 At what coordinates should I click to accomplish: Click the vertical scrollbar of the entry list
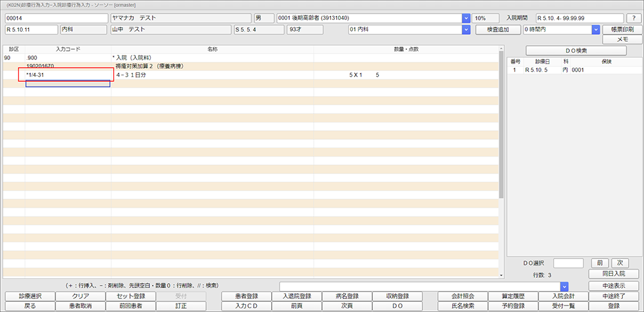(502, 129)
